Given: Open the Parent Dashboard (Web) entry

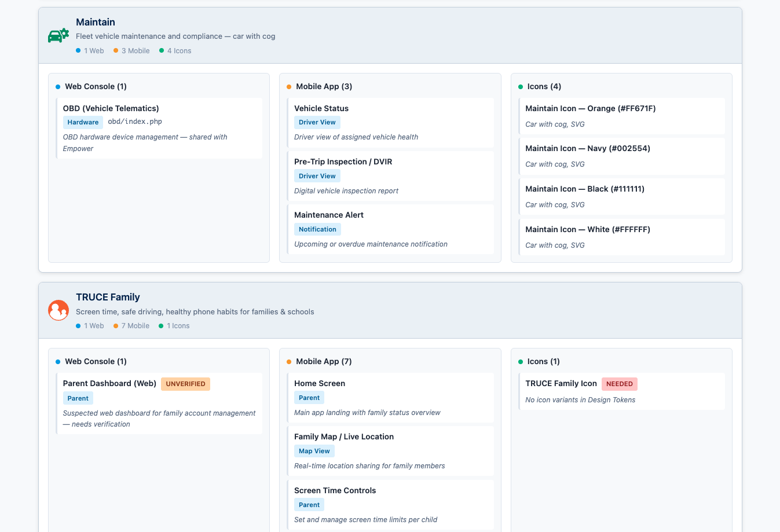Looking at the screenshot, I should click(x=159, y=403).
